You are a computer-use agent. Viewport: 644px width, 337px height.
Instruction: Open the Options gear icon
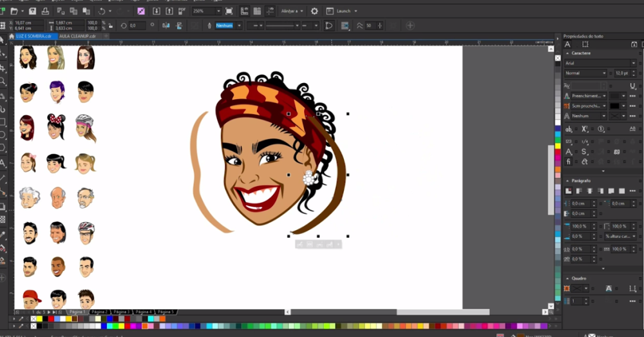[x=314, y=11]
